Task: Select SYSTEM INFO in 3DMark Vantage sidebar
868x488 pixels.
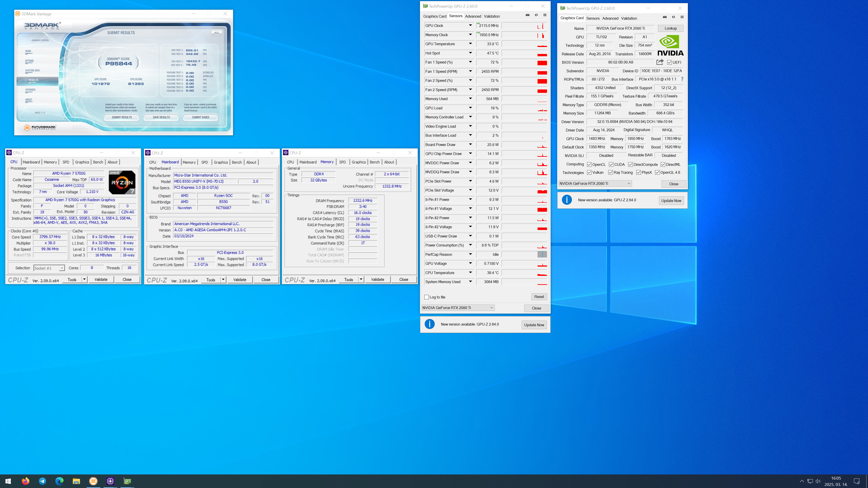Action: click(32, 70)
